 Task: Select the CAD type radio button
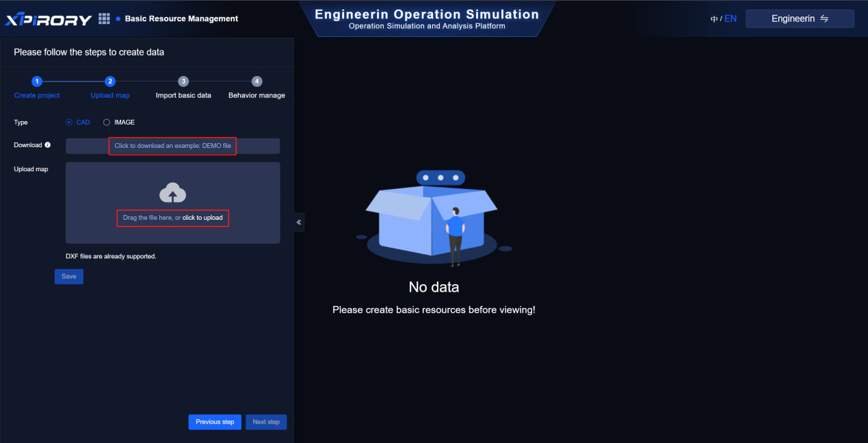click(69, 123)
